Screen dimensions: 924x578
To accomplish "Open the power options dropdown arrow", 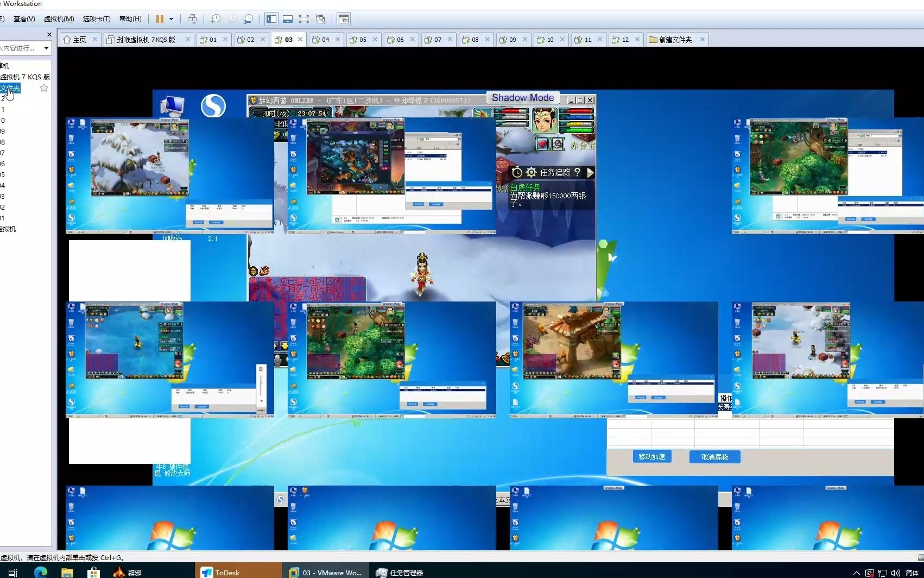I will point(171,19).
